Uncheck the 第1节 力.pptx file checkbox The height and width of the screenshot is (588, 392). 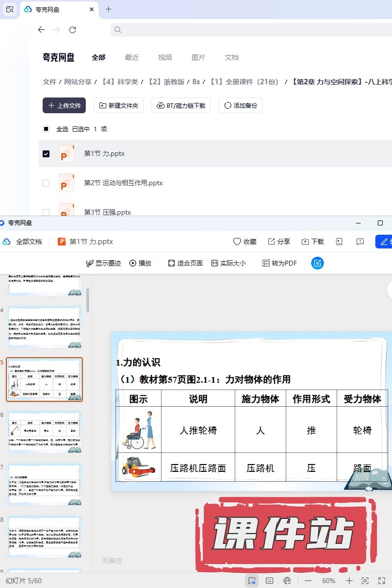[46, 154]
